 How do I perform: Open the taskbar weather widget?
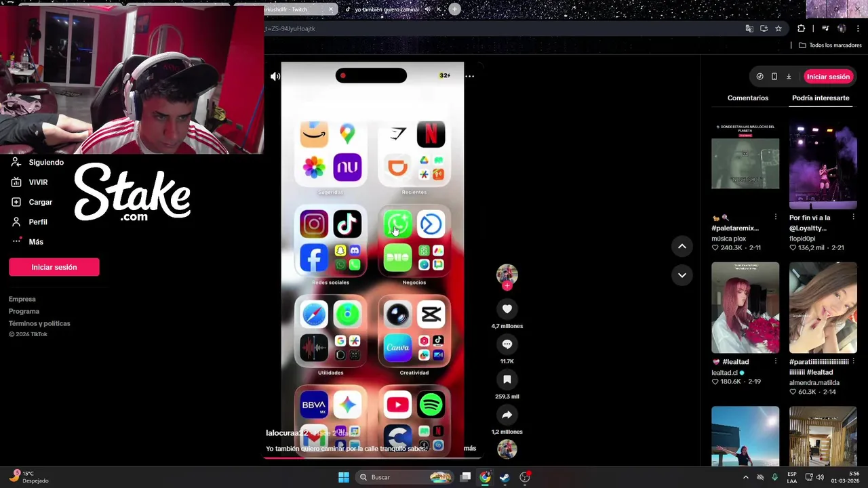tap(29, 477)
